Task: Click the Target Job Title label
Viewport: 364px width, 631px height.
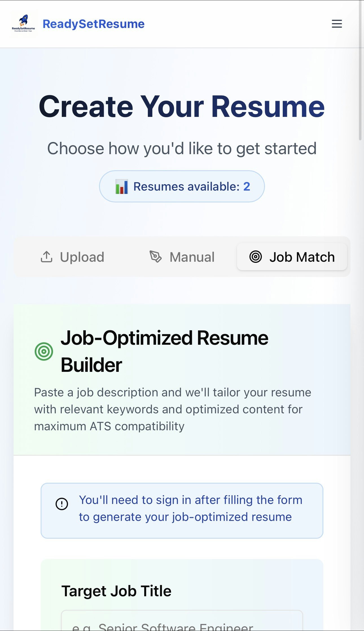Action: (x=117, y=591)
